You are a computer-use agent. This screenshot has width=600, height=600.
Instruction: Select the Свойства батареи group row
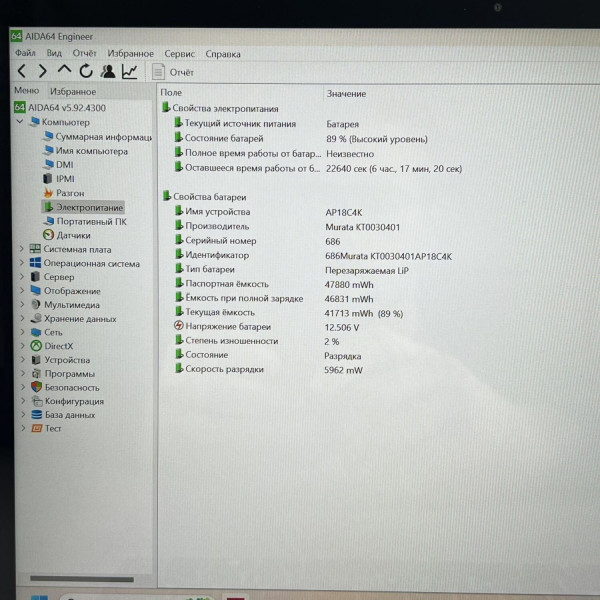coord(205,197)
